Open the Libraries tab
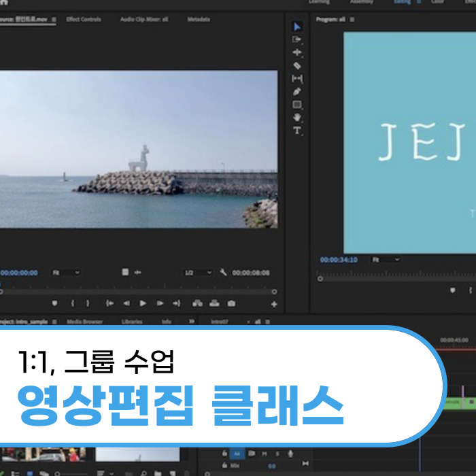Screen dimensions: 476x476 [132, 322]
